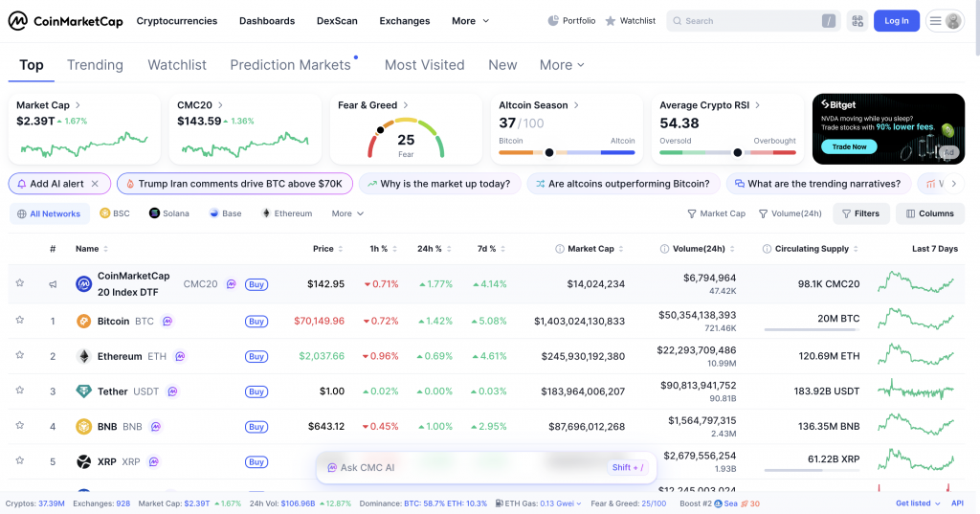Click the Bitcoin coin logo icon
Screen dimensions: 980x514
(x=84, y=322)
